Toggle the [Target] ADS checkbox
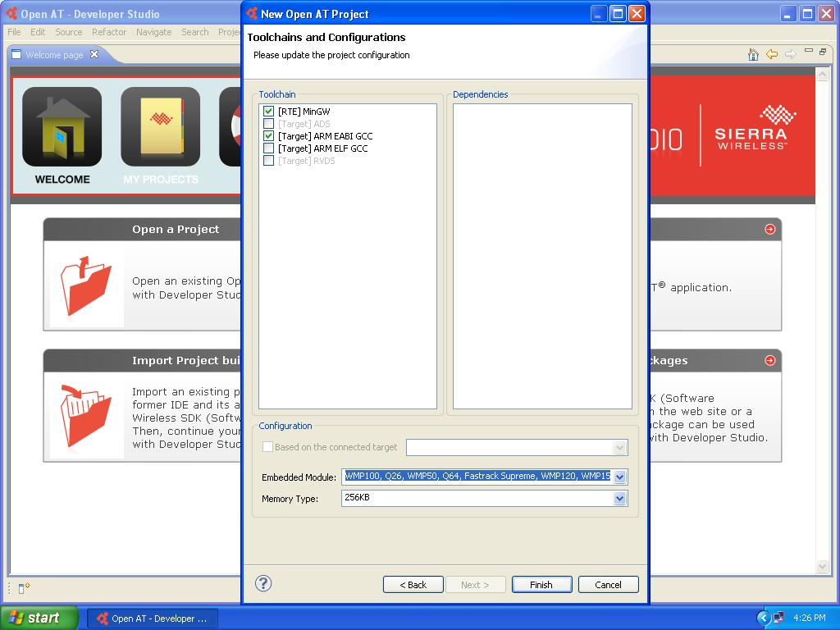 point(269,124)
